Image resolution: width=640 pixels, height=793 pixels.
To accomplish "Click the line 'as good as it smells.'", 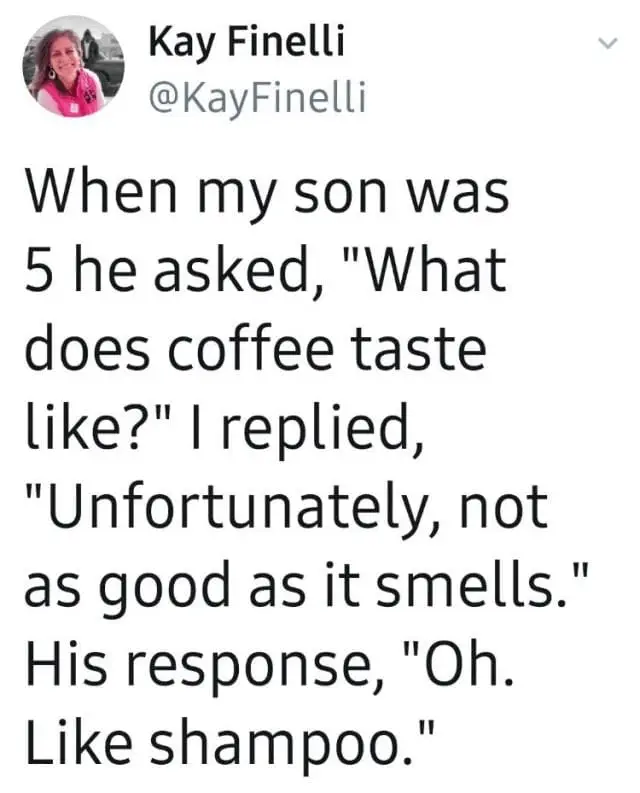I will [307, 587].
